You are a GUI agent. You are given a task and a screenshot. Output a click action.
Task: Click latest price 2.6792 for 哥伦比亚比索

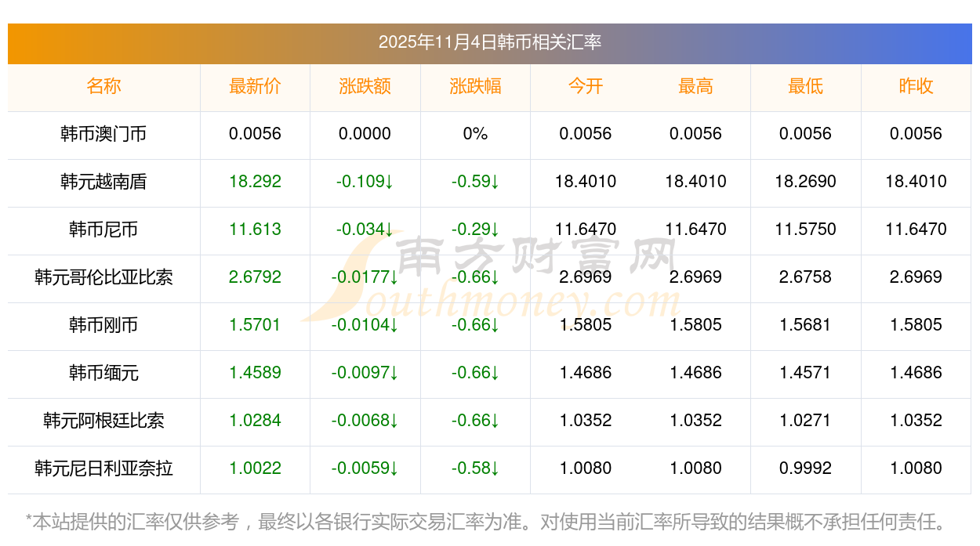(255, 277)
